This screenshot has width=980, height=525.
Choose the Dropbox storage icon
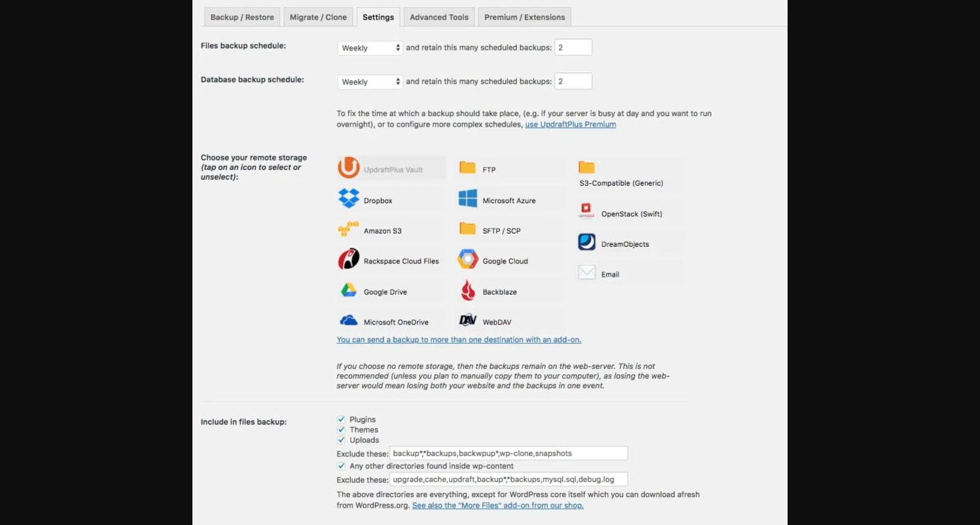point(348,198)
